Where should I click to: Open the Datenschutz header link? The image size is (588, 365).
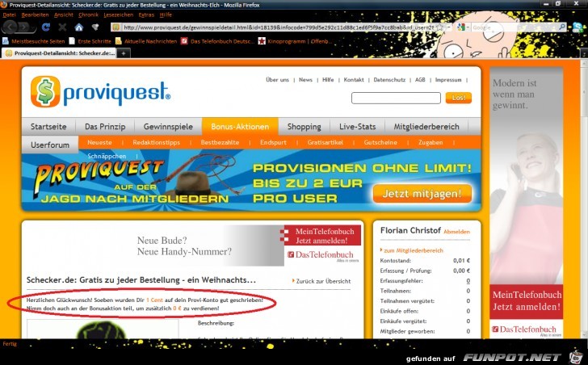click(389, 80)
